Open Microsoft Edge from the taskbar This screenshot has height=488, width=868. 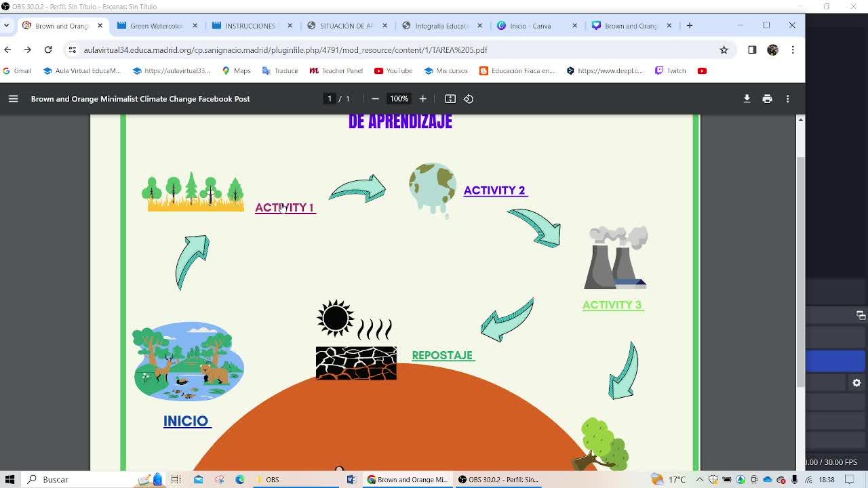(240, 479)
